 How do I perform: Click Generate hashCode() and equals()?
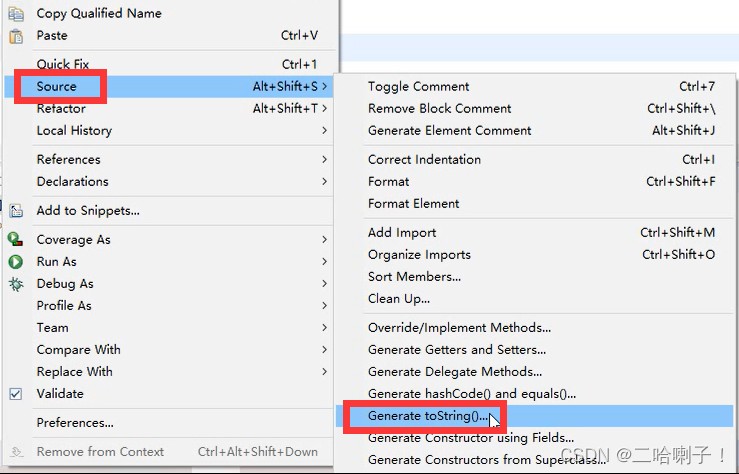[x=471, y=394]
